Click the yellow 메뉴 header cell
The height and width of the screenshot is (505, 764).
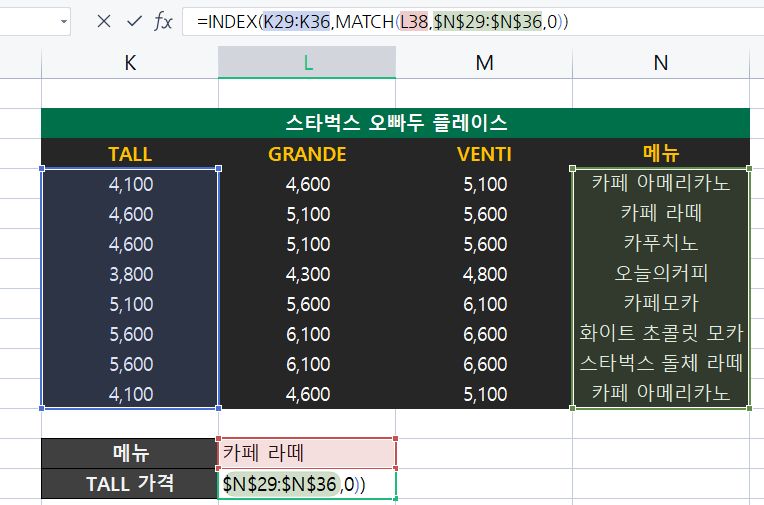[661, 154]
